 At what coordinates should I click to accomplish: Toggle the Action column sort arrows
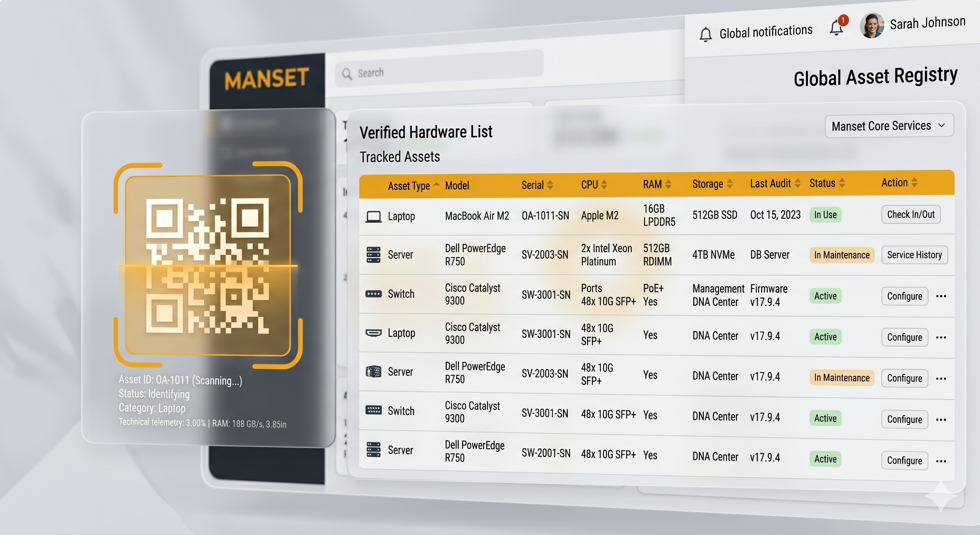click(x=914, y=182)
